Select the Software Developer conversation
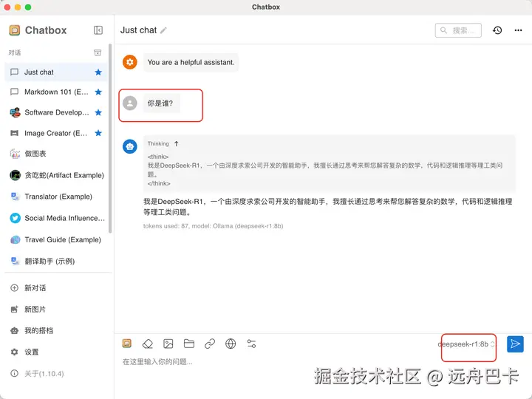This screenshot has height=399, width=532. [x=56, y=112]
